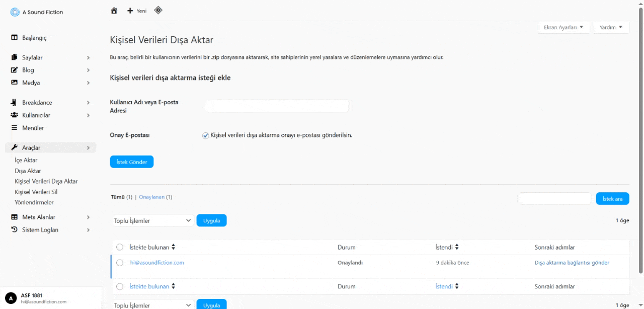Click the home icon in top bar

pos(114,11)
